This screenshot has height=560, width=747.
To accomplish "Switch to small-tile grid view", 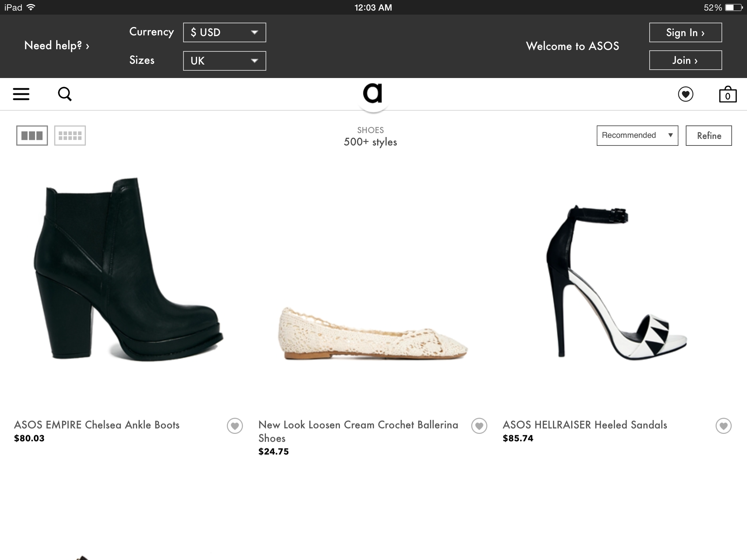I will pos(70,136).
